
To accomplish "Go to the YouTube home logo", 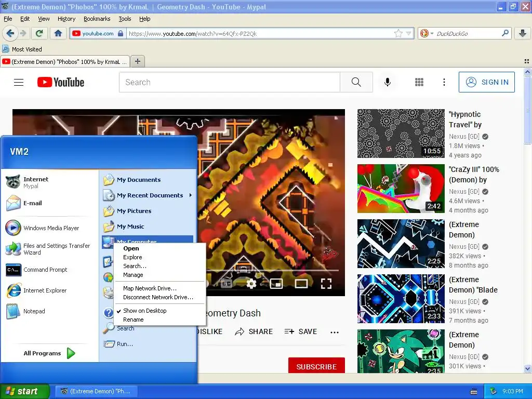I will pyautogui.click(x=61, y=82).
